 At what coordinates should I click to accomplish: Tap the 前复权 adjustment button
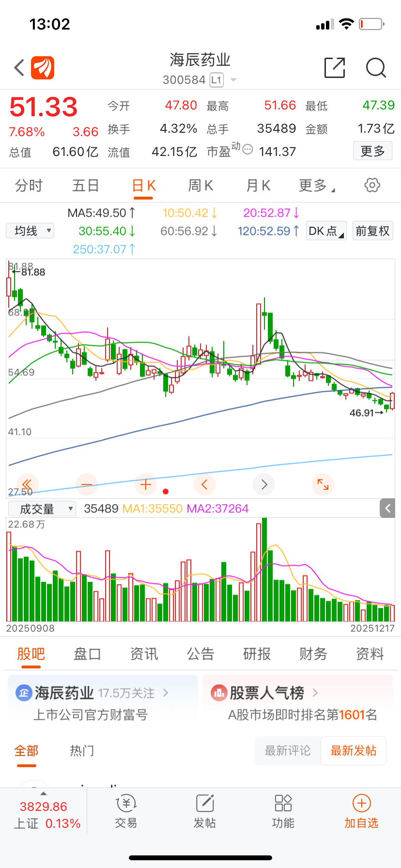(372, 231)
